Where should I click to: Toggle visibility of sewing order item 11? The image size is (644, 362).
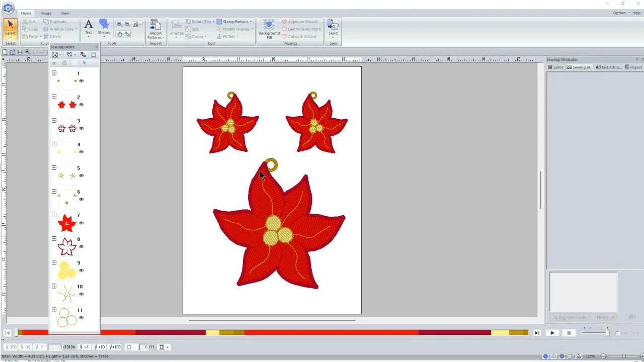81,317
